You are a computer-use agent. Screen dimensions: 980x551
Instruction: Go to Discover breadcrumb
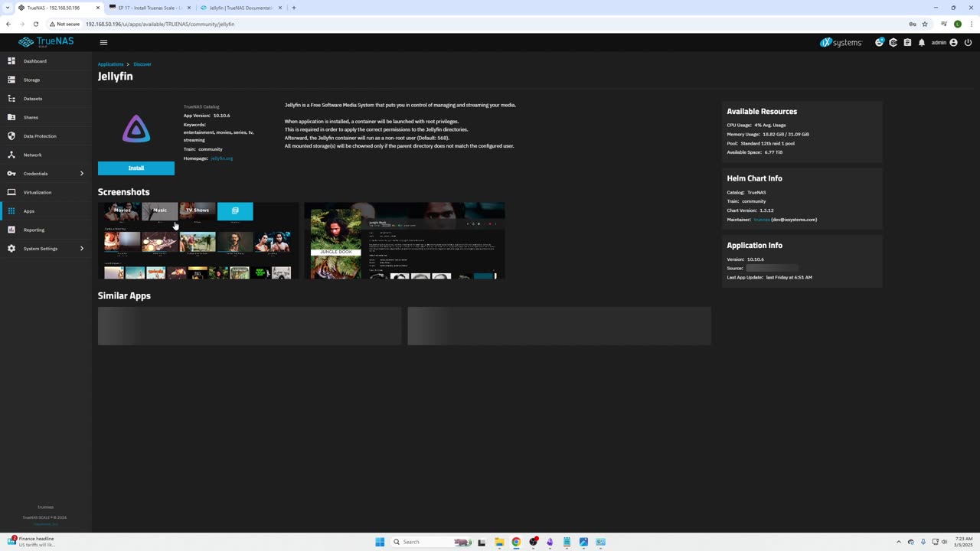click(142, 64)
